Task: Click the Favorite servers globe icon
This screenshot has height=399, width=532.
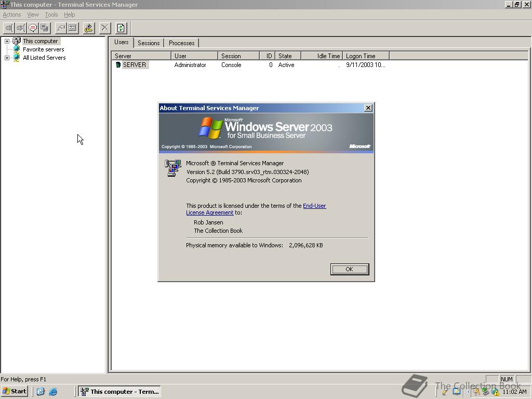Action: click(x=16, y=49)
